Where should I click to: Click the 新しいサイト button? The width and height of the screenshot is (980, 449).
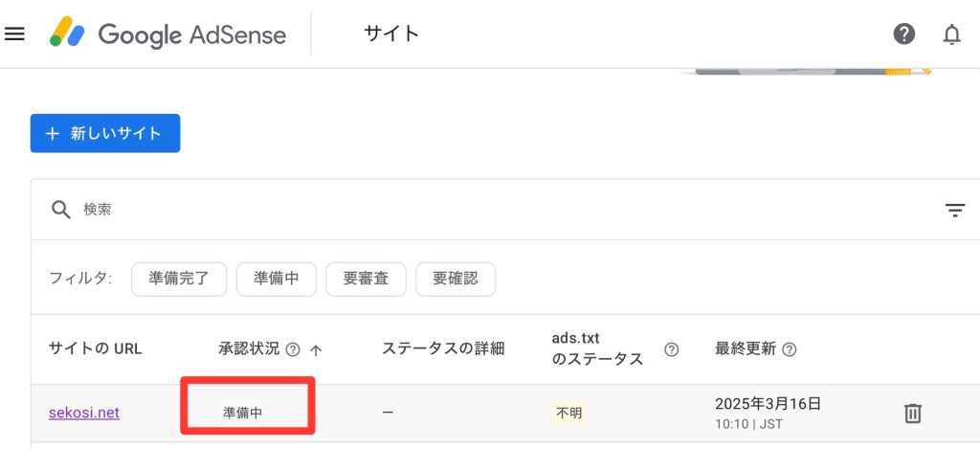pos(105,134)
